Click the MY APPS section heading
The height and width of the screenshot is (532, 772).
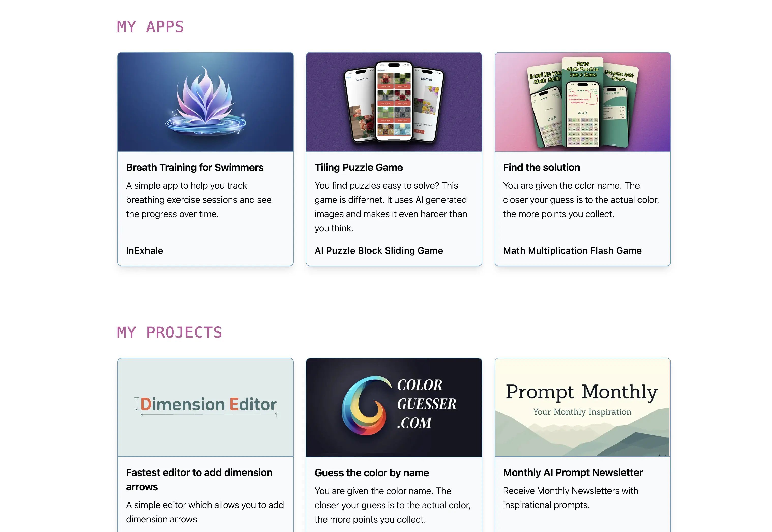tap(150, 27)
